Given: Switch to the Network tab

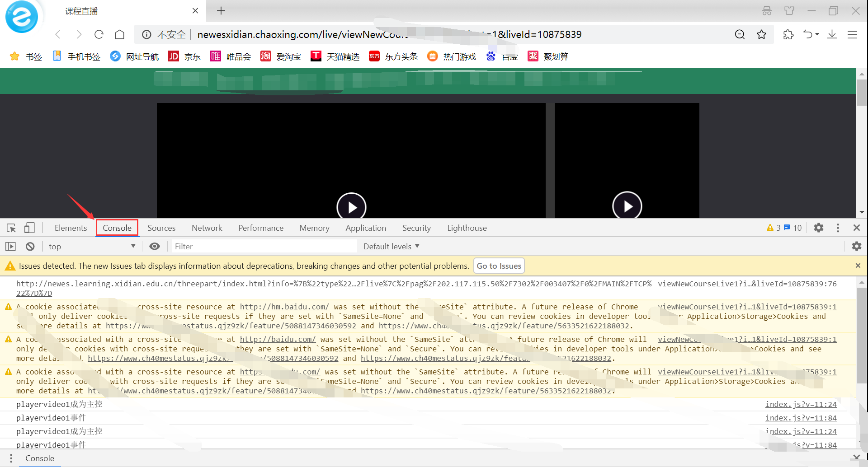Looking at the screenshot, I should 207,228.
